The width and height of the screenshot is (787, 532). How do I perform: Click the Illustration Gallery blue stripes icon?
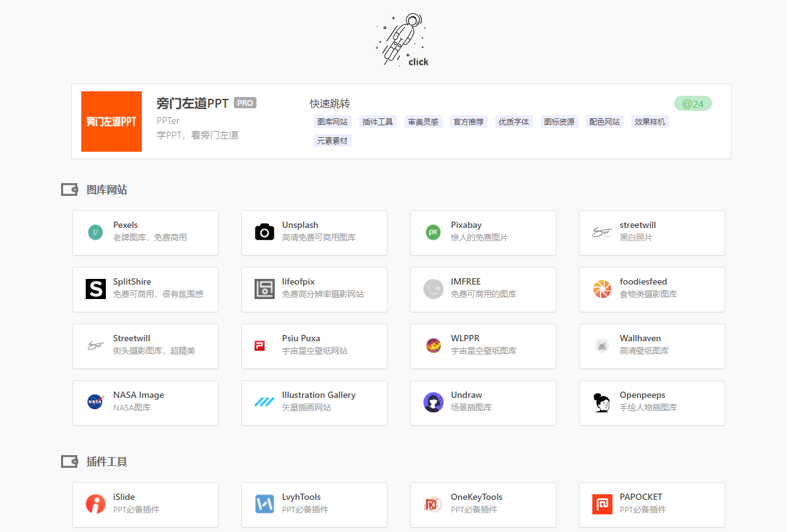coord(265,402)
